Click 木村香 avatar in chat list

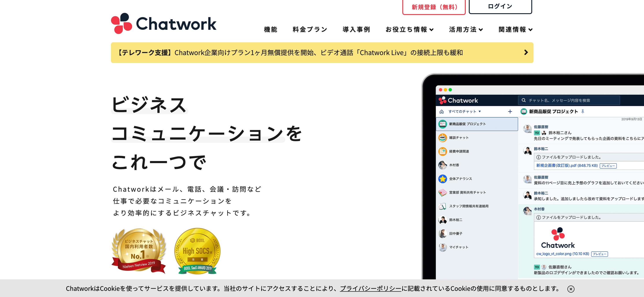click(x=442, y=165)
